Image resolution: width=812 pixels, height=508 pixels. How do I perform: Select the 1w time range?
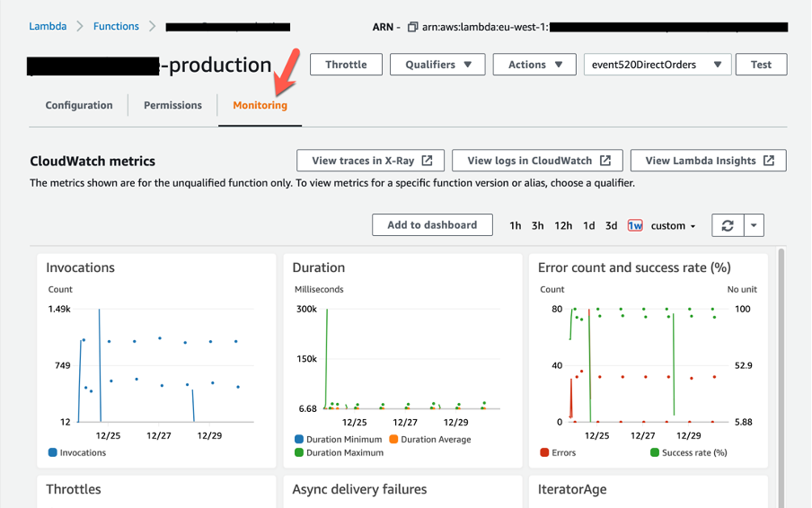[x=635, y=226]
